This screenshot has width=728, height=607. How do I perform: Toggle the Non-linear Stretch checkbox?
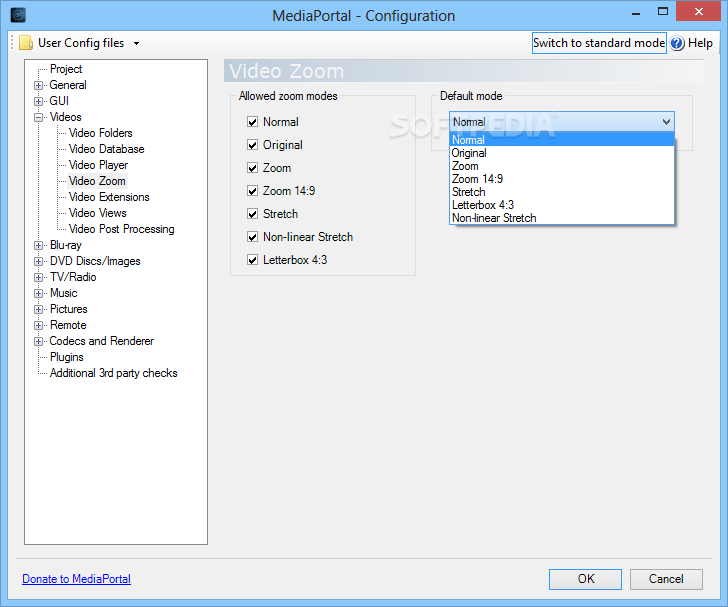pyautogui.click(x=253, y=237)
